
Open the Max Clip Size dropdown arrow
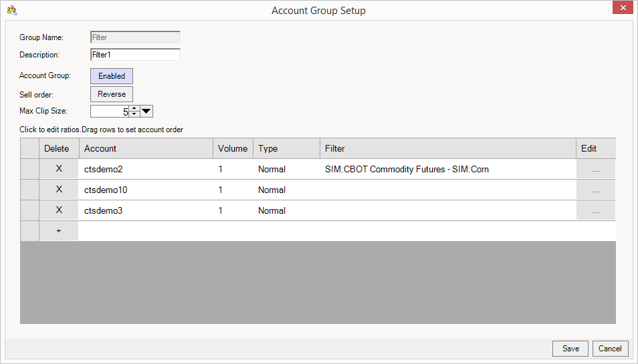pyautogui.click(x=147, y=112)
